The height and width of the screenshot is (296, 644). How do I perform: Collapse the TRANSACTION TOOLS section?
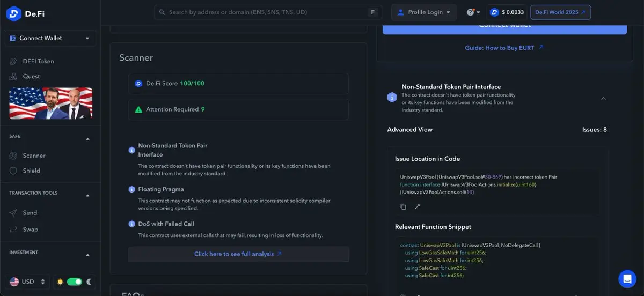pyautogui.click(x=88, y=196)
